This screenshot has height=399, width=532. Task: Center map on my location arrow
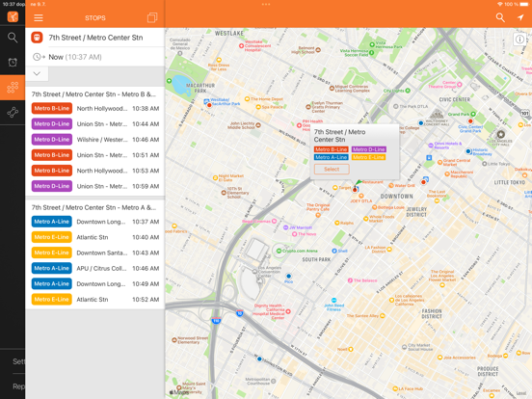click(x=520, y=17)
